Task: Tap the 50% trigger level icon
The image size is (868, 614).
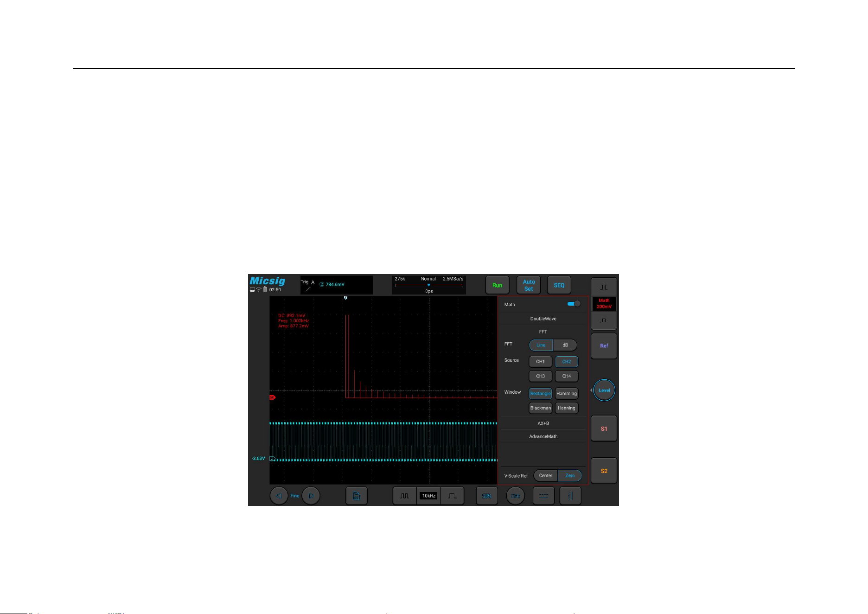Action: point(487,496)
